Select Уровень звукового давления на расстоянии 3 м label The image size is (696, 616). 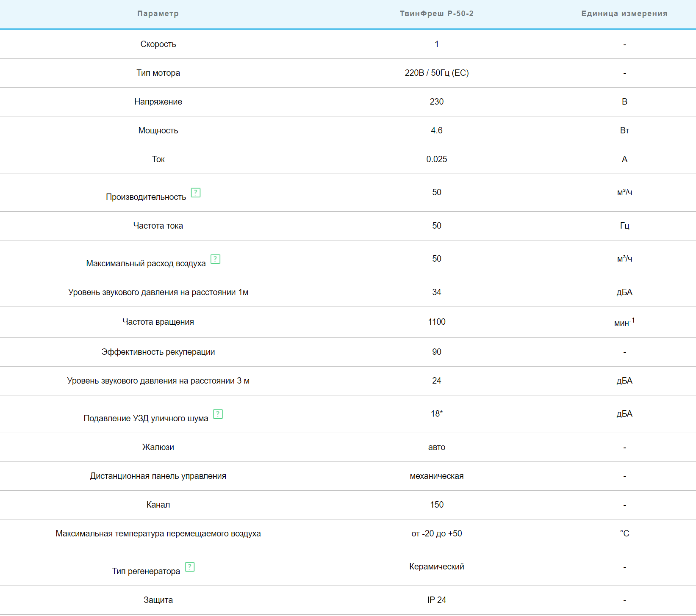coord(158,381)
